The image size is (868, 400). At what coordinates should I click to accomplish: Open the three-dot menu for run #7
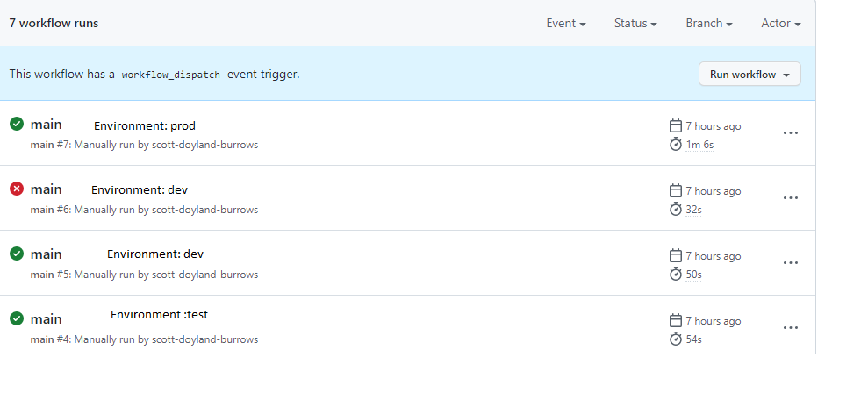pyautogui.click(x=791, y=132)
